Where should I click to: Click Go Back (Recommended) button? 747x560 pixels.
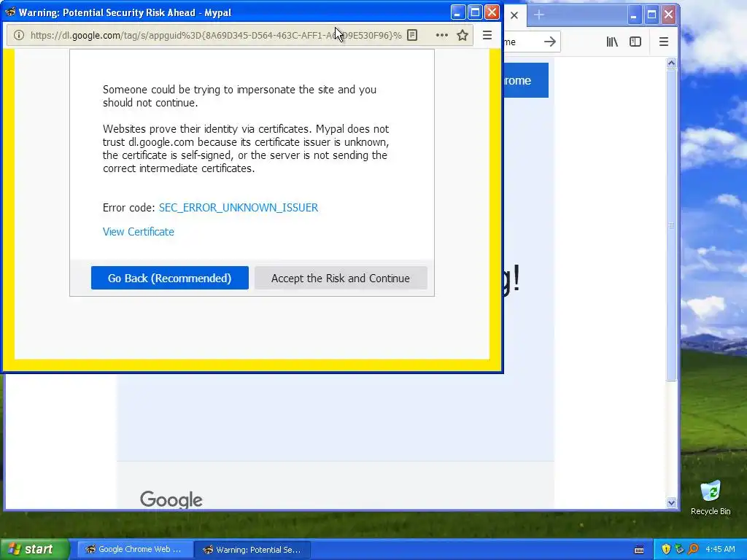pos(169,278)
